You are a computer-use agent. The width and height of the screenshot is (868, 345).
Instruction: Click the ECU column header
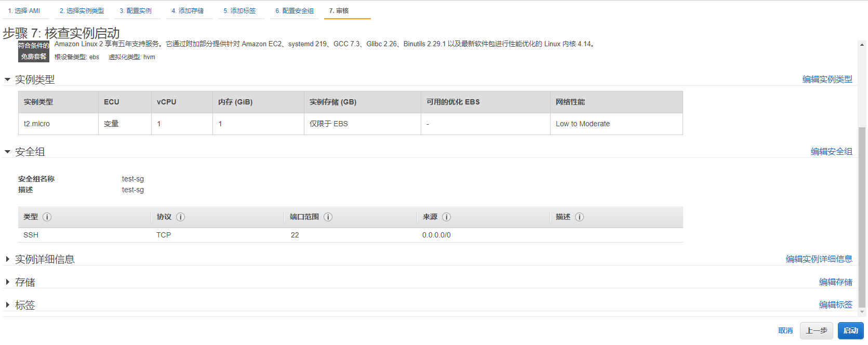click(125, 102)
